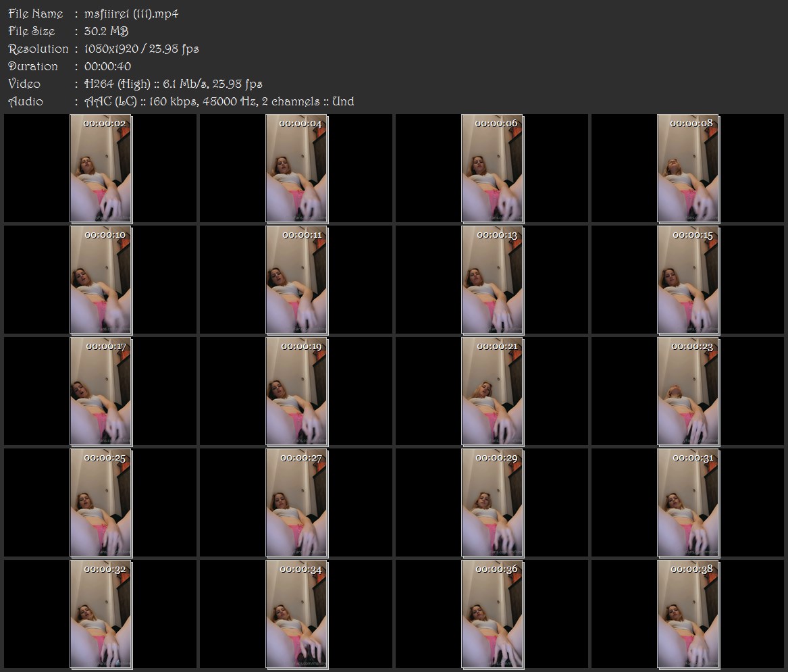Choose the frame at 00:00:29
The height and width of the screenshot is (672, 788).
492,503
